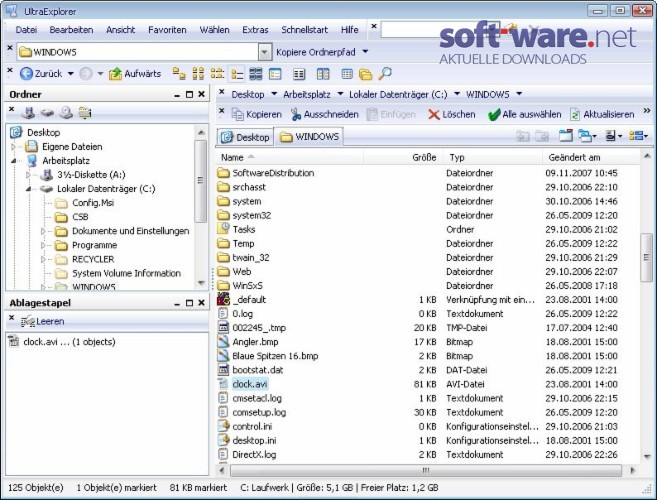Click the file list horizontal scrollbar thumb
The height and width of the screenshot is (500, 657).
[425, 471]
